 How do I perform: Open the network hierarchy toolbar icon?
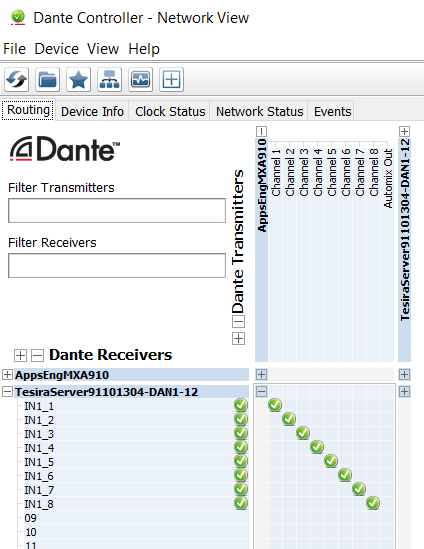click(109, 79)
